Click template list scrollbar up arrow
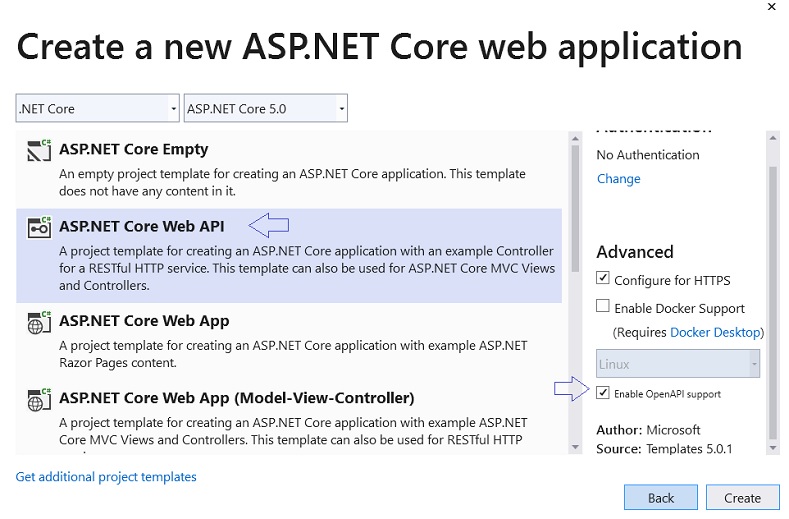Image resolution: width=789 pixels, height=519 pixels. (x=575, y=138)
